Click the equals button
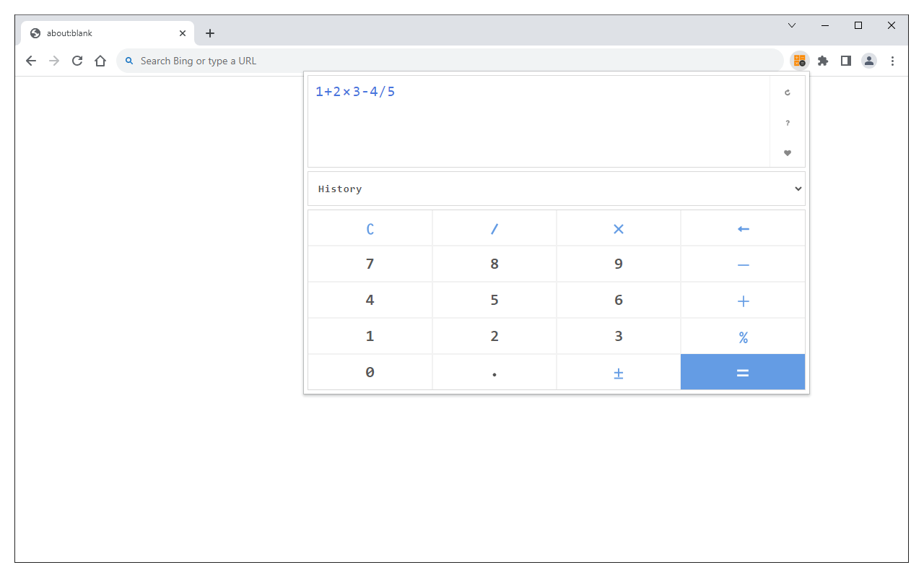This screenshot has height=578, width=924. click(x=743, y=372)
